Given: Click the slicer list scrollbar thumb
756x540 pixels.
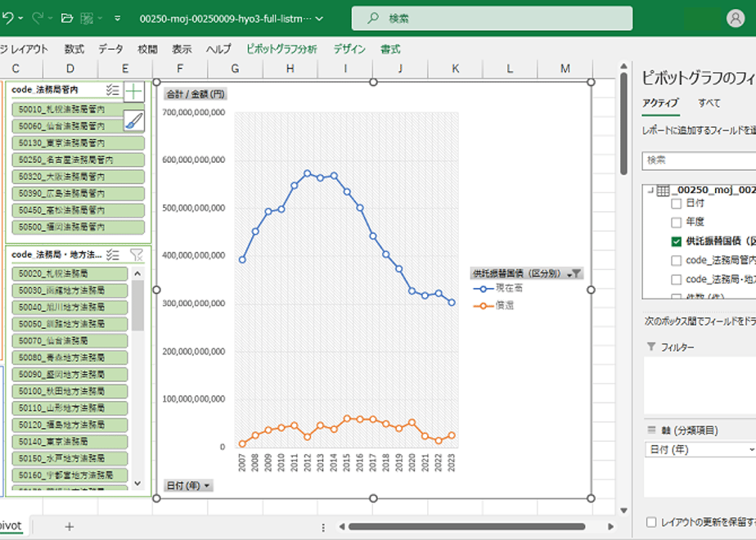Looking at the screenshot, I should [x=138, y=305].
